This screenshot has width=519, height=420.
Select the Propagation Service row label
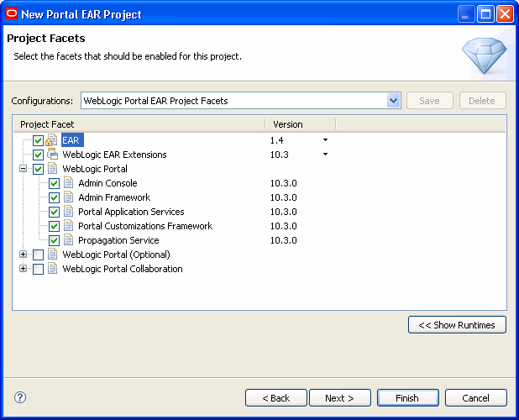pyautogui.click(x=118, y=240)
